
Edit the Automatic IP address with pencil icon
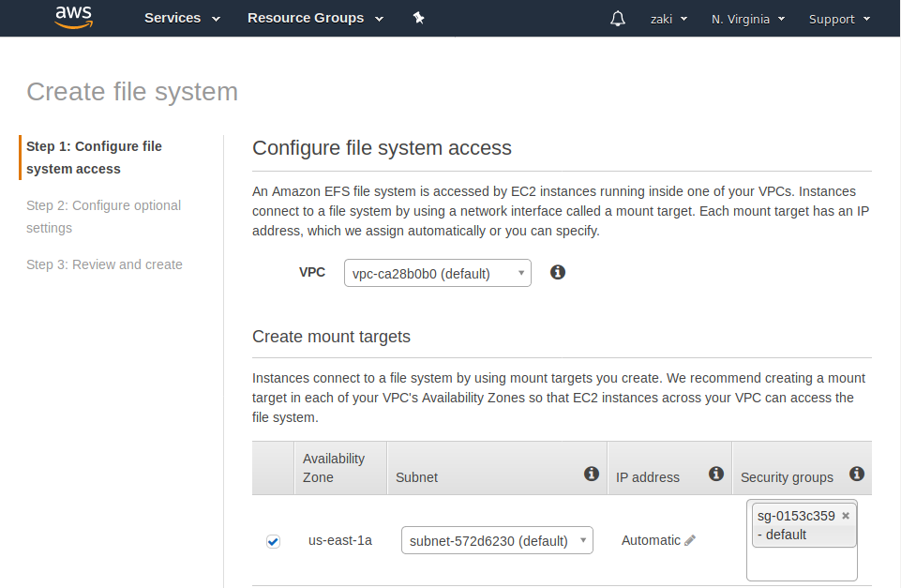click(689, 540)
